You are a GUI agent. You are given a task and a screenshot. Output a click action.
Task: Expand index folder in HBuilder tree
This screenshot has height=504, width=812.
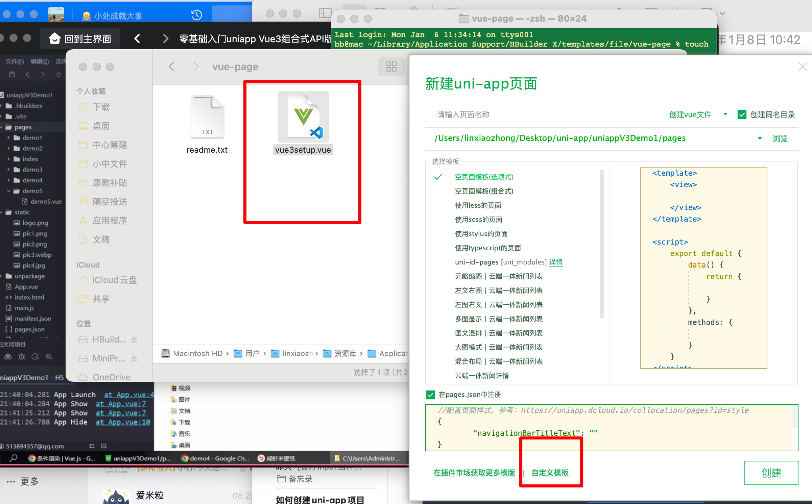tap(8, 159)
